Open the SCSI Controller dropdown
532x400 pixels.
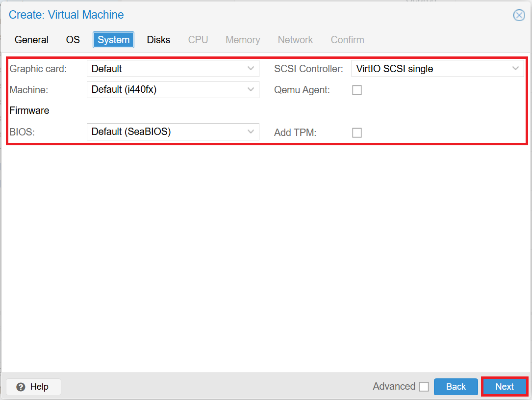(436, 68)
